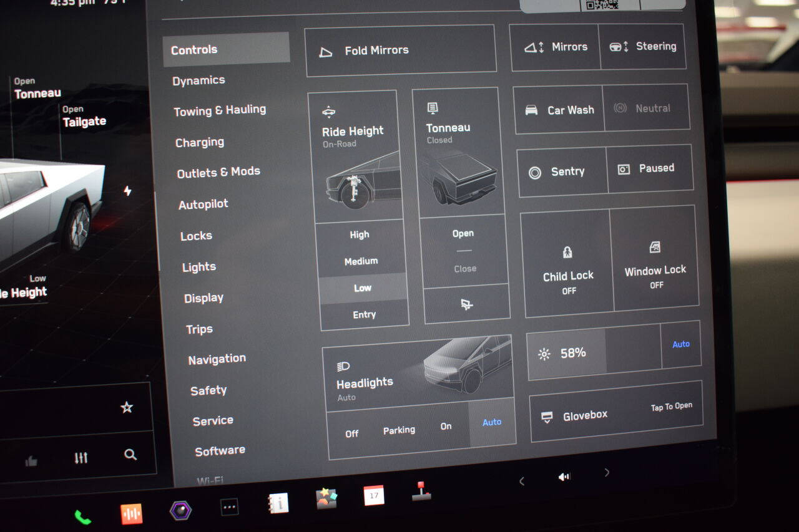Tap the Tonneau card image
The height and width of the screenshot is (532, 799).
click(x=463, y=178)
